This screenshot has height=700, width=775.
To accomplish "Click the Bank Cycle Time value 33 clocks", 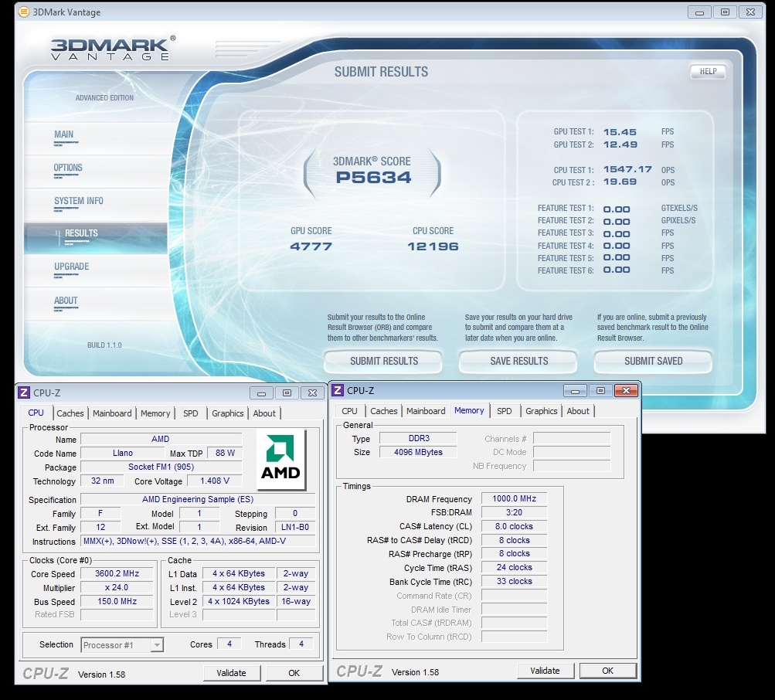I will pos(514,581).
